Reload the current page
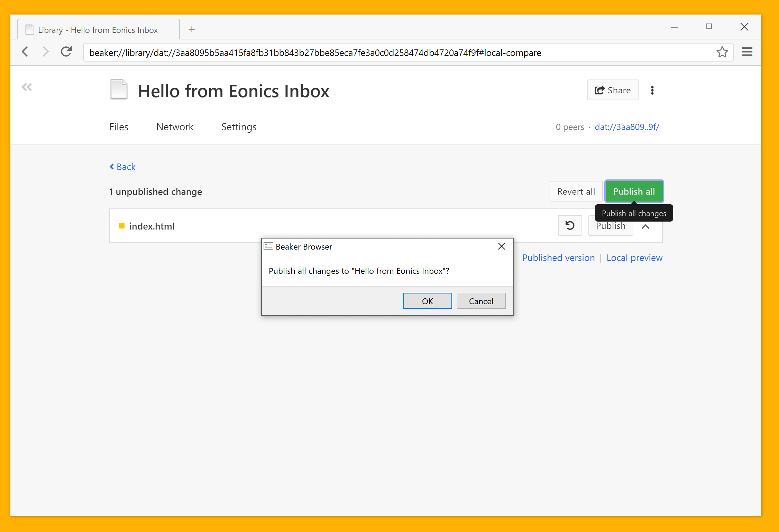Screen dimensions: 779x532 66,52
